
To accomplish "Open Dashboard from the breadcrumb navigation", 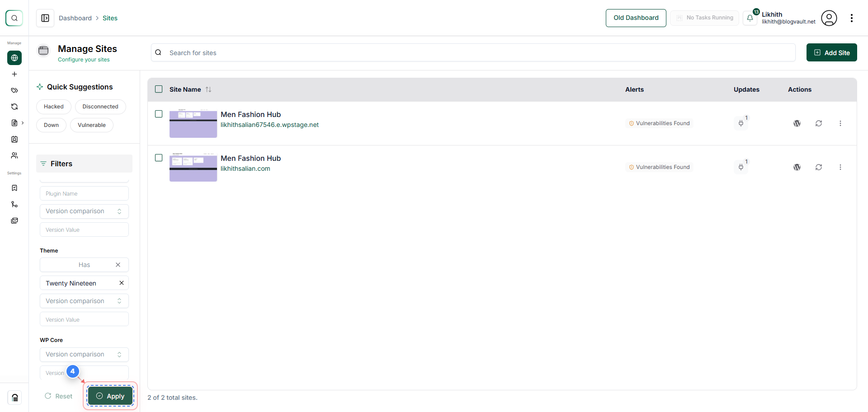I will [75, 18].
